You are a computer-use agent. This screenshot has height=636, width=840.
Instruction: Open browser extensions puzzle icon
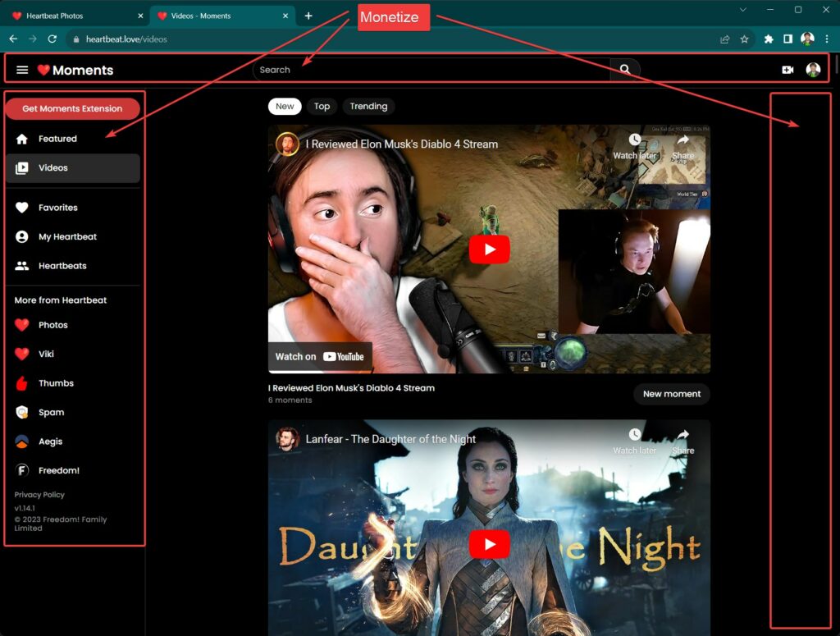769,39
